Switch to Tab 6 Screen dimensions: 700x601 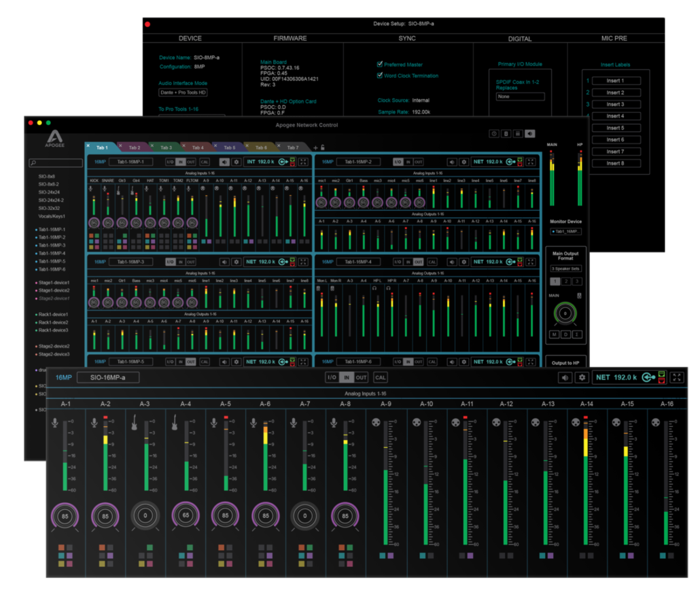tap(261, 148)
